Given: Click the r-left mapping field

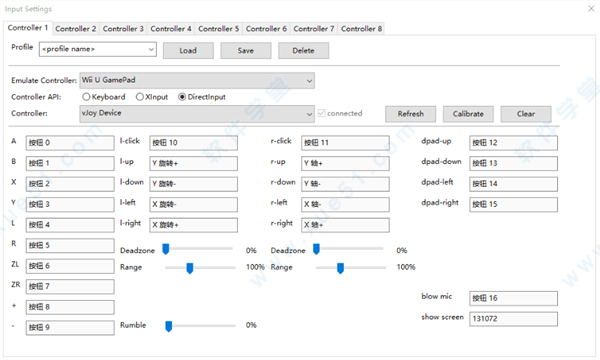Looking at the screenshot, I should [345, 204].
